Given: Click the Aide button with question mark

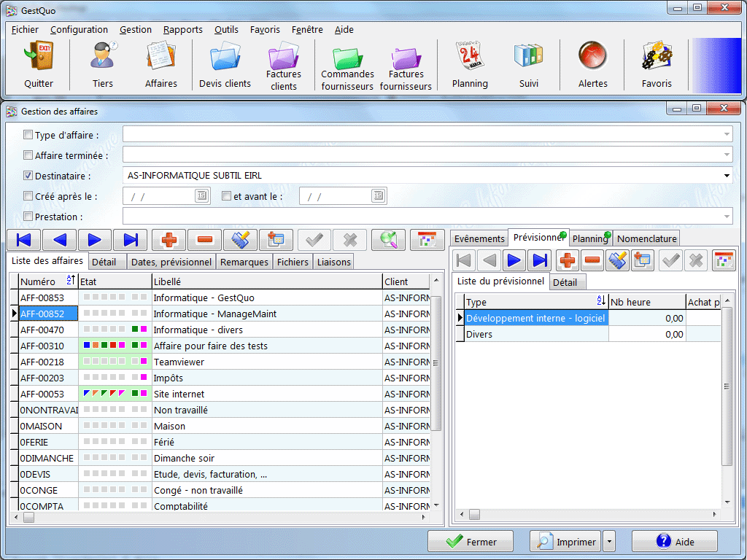Looking at the screenshot, I should click(x=675, y=542).
